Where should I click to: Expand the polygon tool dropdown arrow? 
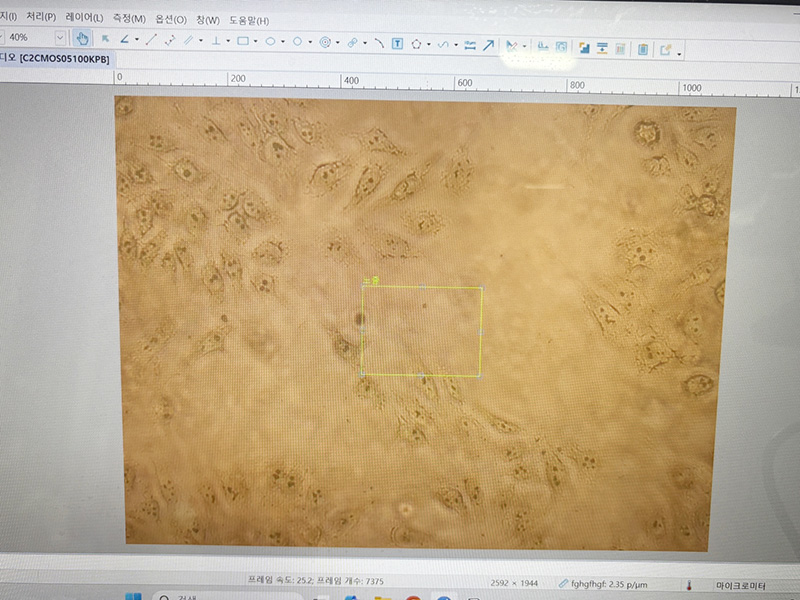click(429, 44)
